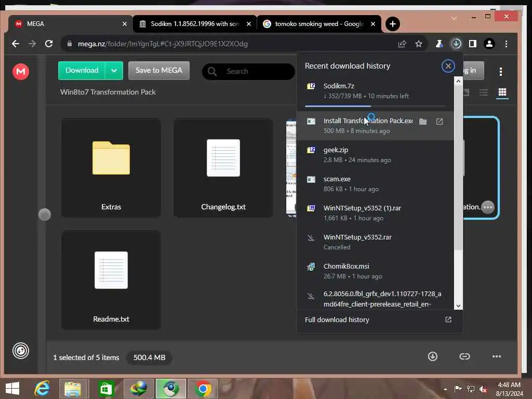The height and width of the screenshot is (399, 532).
Task: Switch to the Sodikm 1.1.8562.19996 tab
Action: (195, 24)
